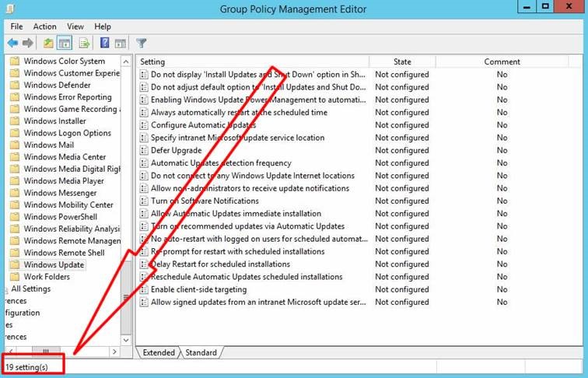Toggle the Show/Hide Console Tree icon
The width and height of the screenshot is (588, 378).
[x=65, y=44]
